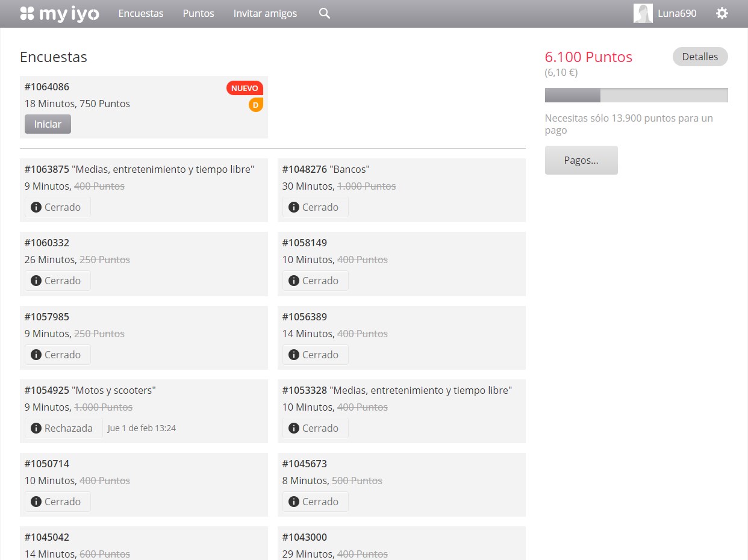Open the search magnifier icon
This screenshot has width=748, height=560.
(x=324, y=13)
